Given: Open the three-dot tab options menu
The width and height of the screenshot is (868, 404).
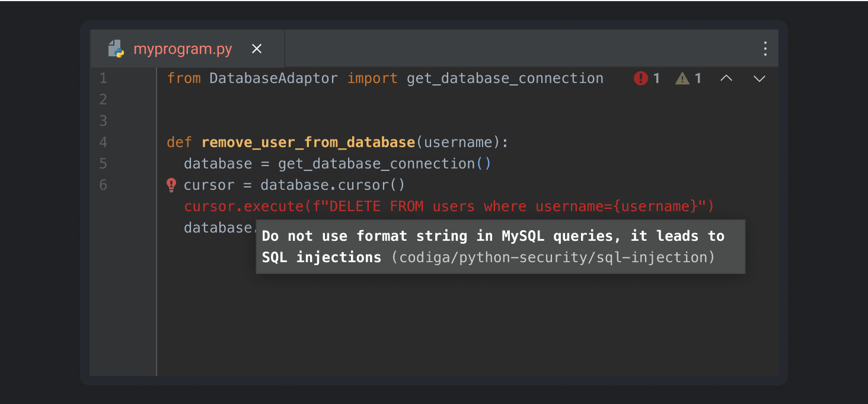Looking at the screenshot, I should (x=765, y=49).
